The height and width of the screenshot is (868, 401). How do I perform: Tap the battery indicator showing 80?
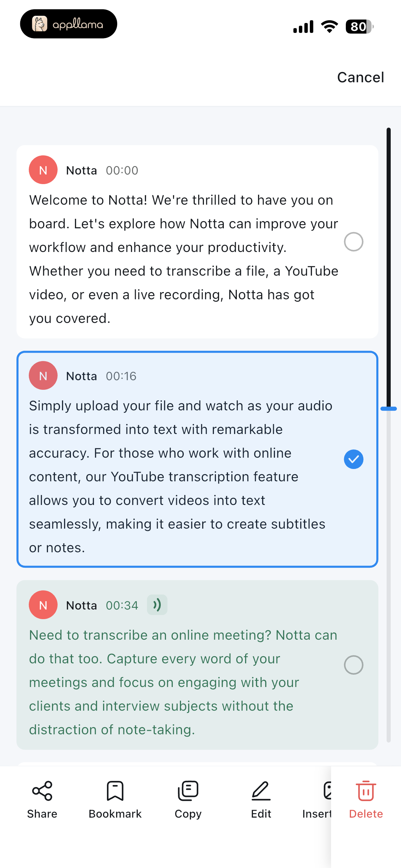click(x=360, y=26)
